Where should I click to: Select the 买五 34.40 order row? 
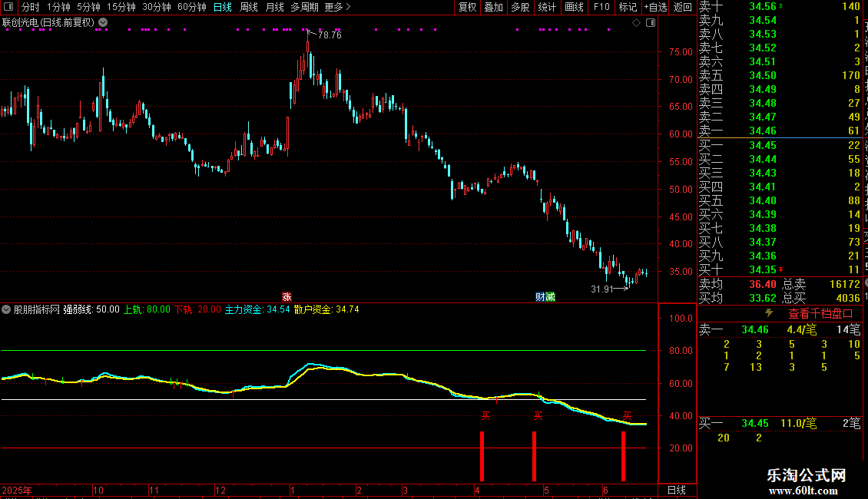[x=780, y=200]
